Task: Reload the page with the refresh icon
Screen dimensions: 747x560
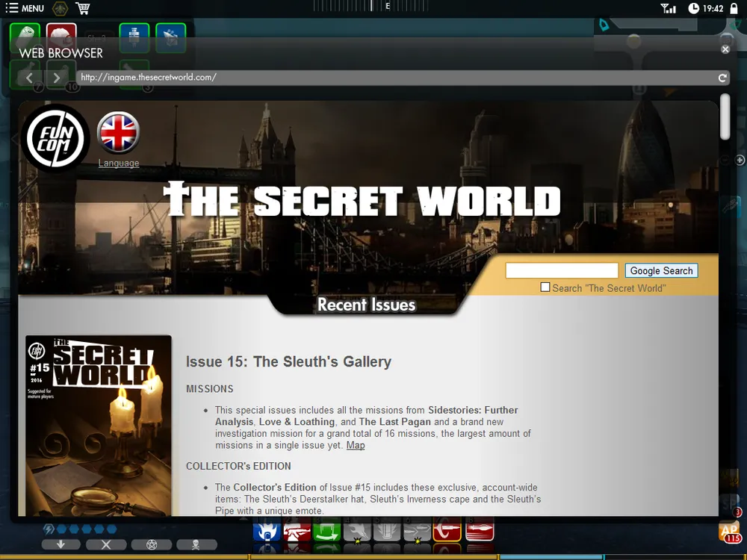Action: click(x=722, y=78)
